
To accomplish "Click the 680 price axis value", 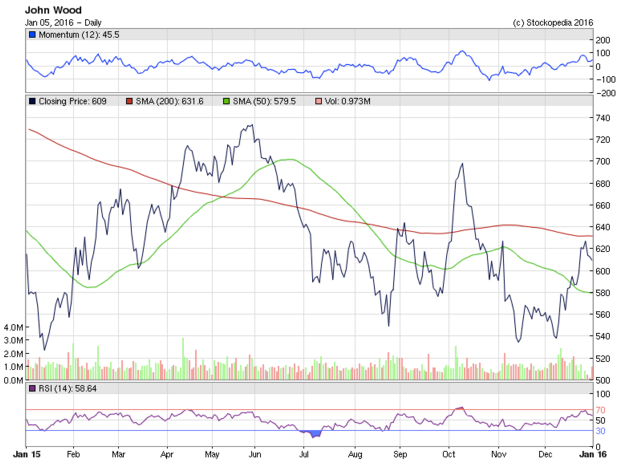I will pyautogui.click(x=603, y=183).
